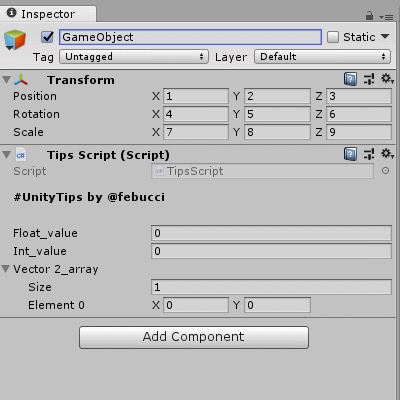Click the Scale Z field

[359, 132]
